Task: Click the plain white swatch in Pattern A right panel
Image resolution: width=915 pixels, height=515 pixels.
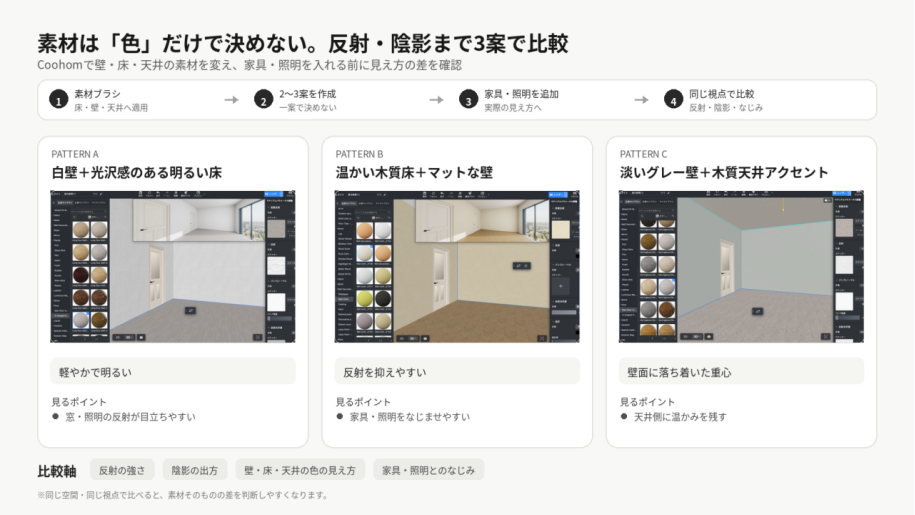Action: (276, 302)
